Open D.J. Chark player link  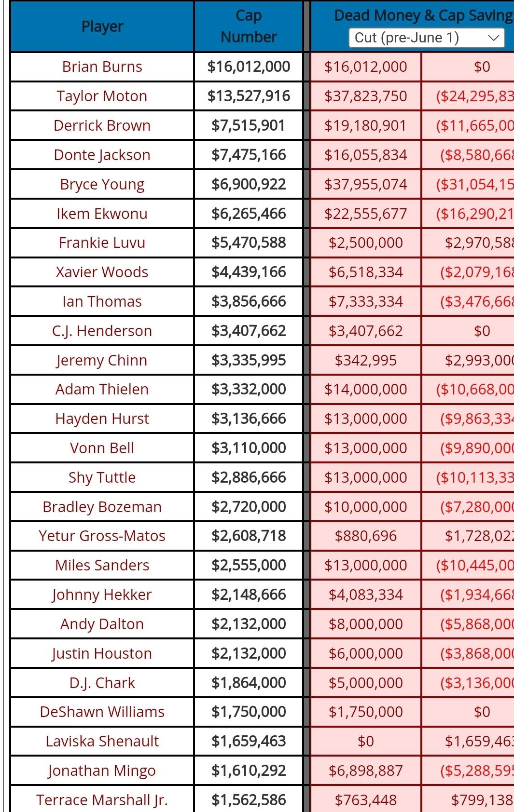pyautogui.click(x=102, y=683)
